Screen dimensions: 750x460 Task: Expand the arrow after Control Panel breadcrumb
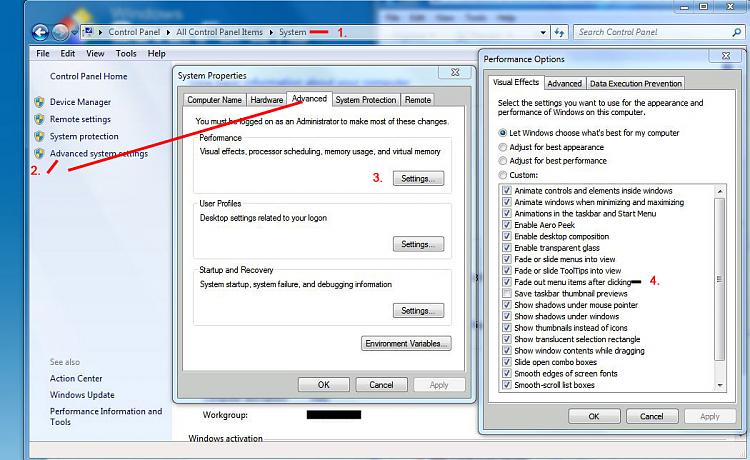168,33
